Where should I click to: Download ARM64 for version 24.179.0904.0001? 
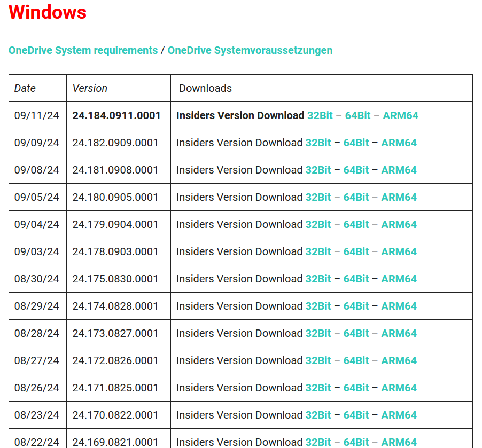coord(399,225)
